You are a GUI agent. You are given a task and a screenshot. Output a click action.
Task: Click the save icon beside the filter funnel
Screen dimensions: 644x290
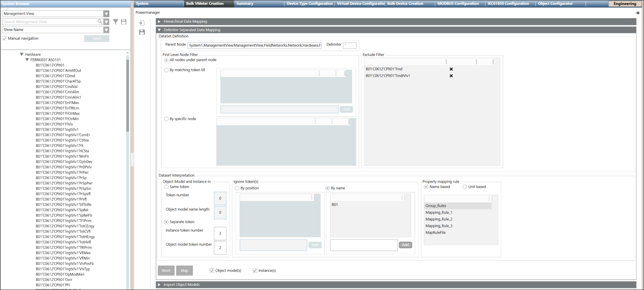pyautogui.click(x=124, y=22)
